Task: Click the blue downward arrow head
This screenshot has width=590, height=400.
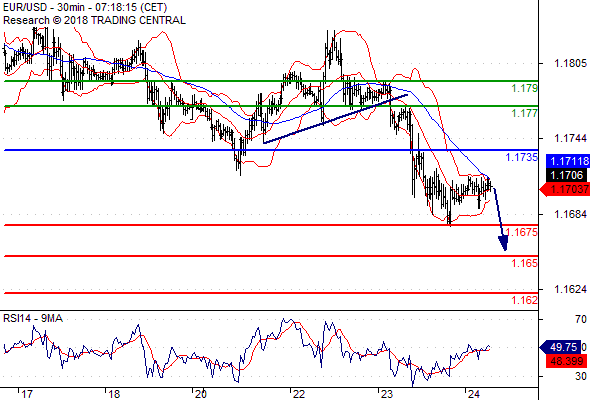Action: click(503, 243)
